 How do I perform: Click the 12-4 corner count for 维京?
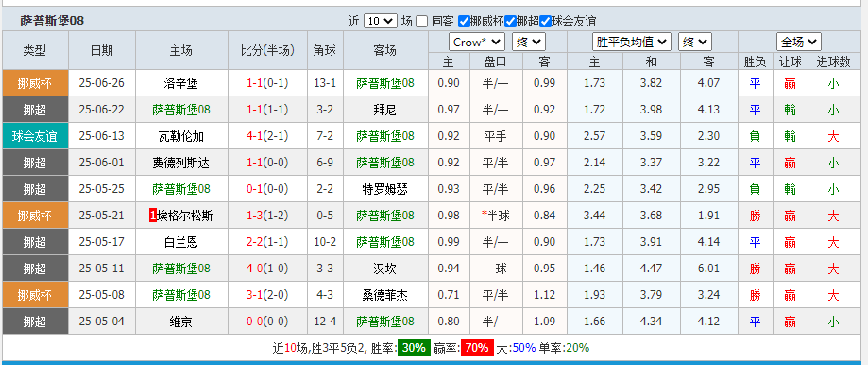[325, 322]
